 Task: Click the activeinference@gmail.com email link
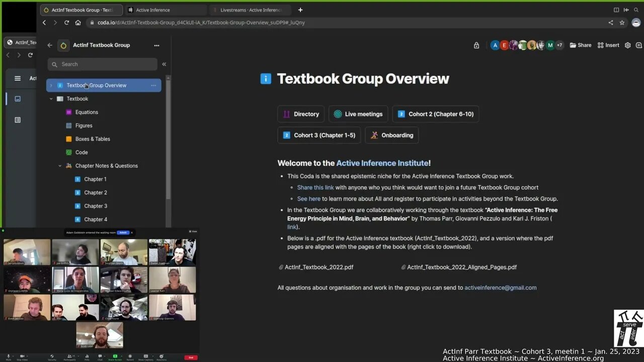click(501, 288)
